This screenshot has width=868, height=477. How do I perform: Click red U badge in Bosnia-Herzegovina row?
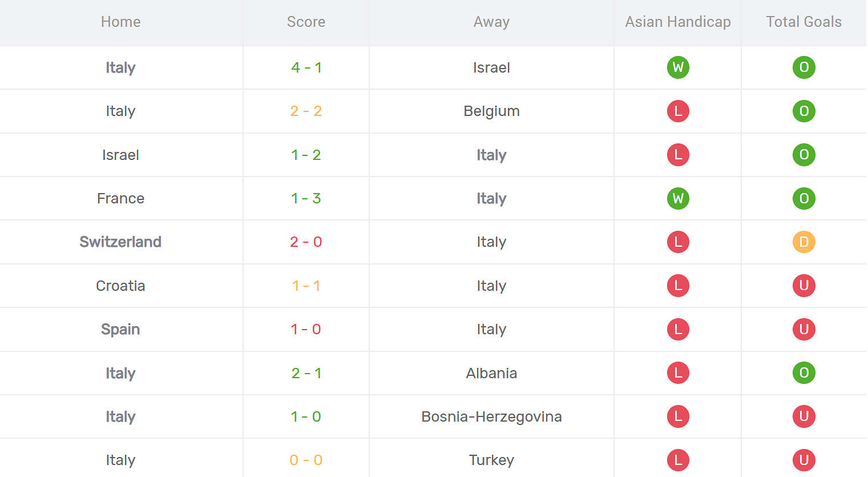click(x=804, y=416)
